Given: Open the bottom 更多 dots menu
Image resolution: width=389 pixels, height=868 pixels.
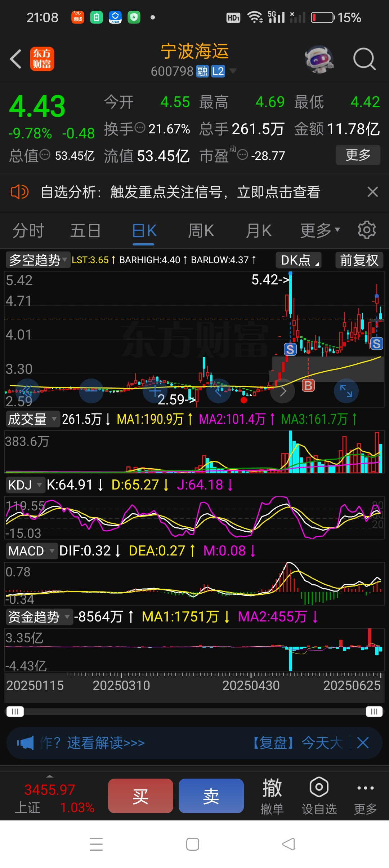Looking at the screenshot, I should point(366,796).
